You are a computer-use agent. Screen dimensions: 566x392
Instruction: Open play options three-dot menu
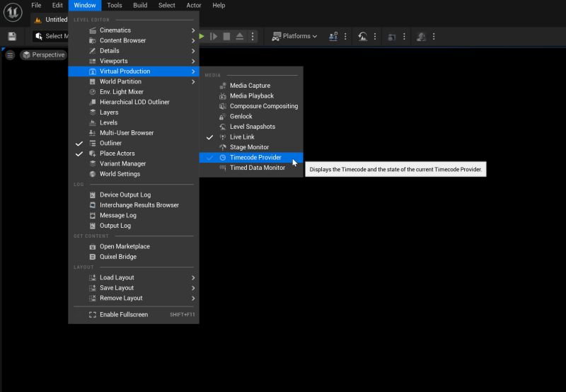[253, 36]
